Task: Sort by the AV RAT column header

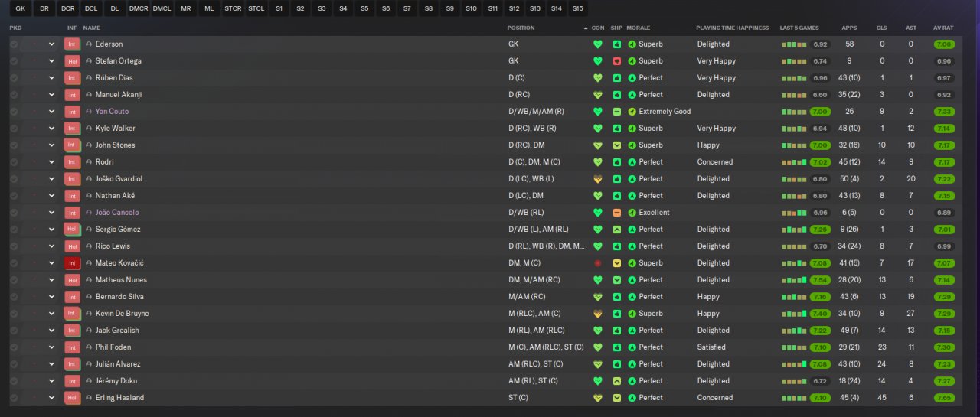Action: (x=943, y=28)
